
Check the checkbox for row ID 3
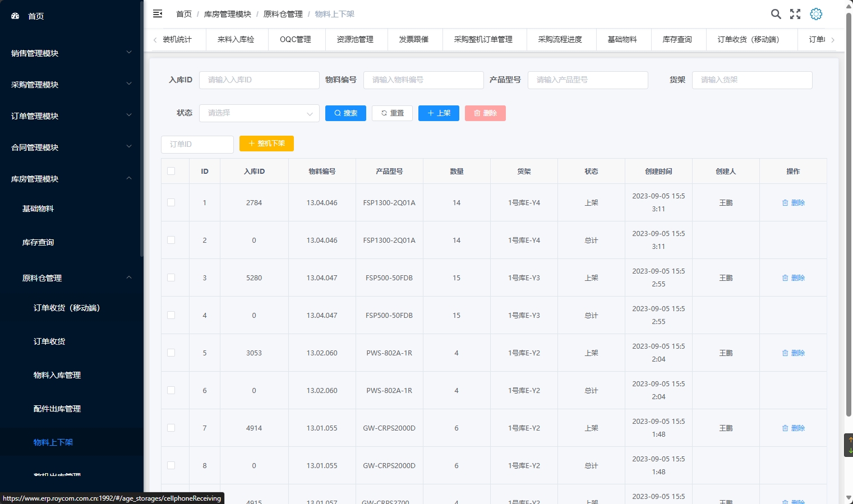coord(171,278)
